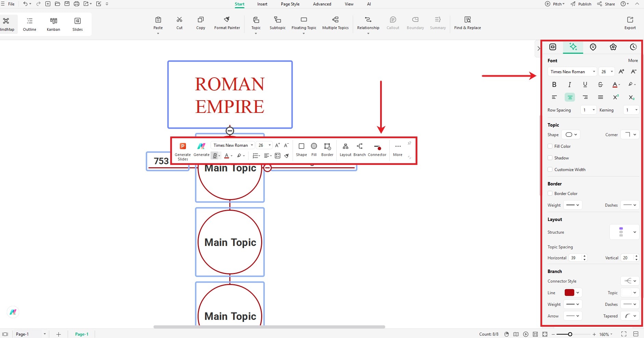
Task: Add a new page with plus button
Action: (58, 334)
